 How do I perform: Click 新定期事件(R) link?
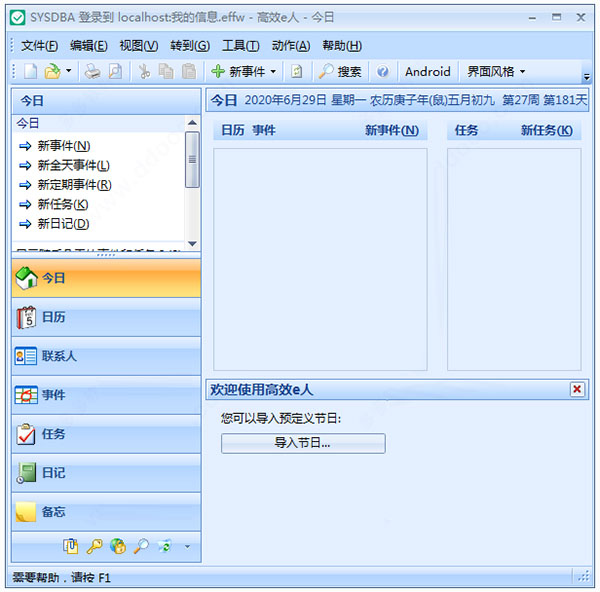click(x=74, y=185)
